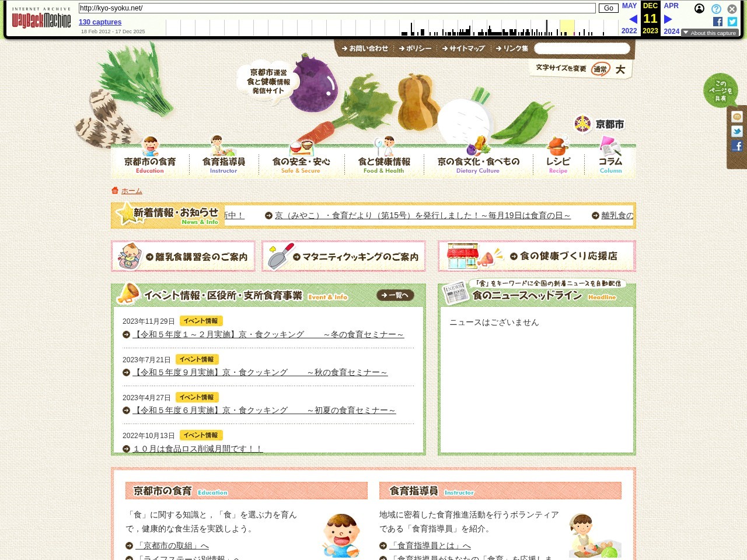Click the Facebook icon in side share tab
Screen dimensions: 747x560
(x=737, y=146)
